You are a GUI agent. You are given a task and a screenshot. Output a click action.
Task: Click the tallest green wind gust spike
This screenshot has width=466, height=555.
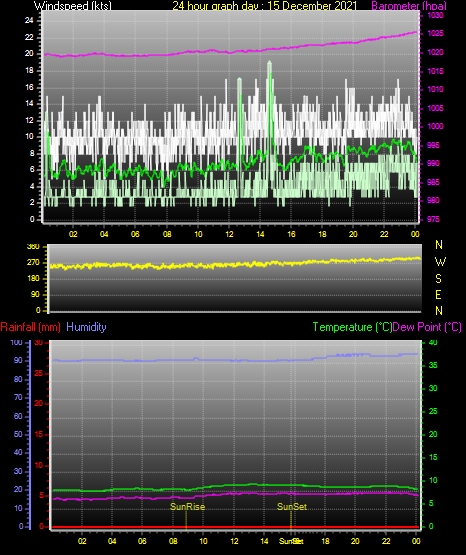(270, 65)
